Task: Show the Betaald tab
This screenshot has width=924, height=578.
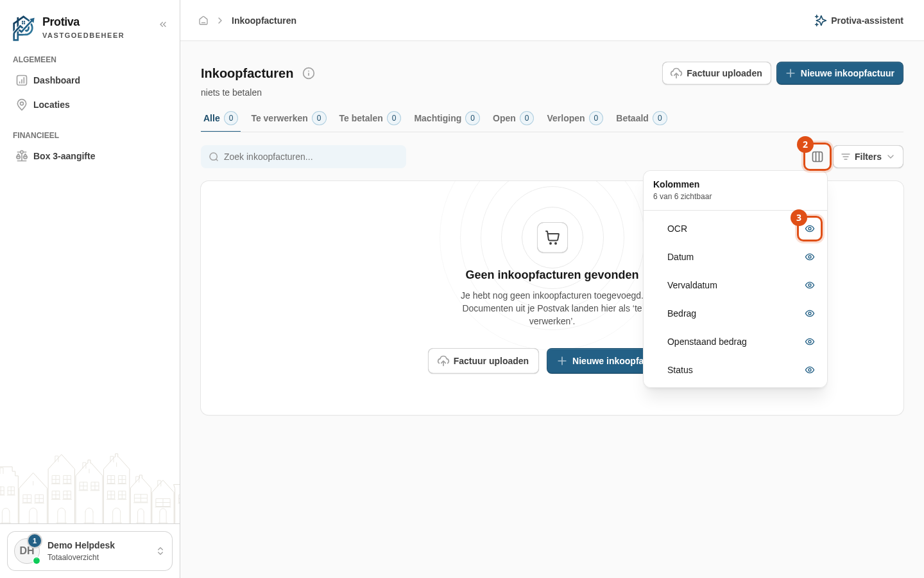Action: tap(642, 118)
